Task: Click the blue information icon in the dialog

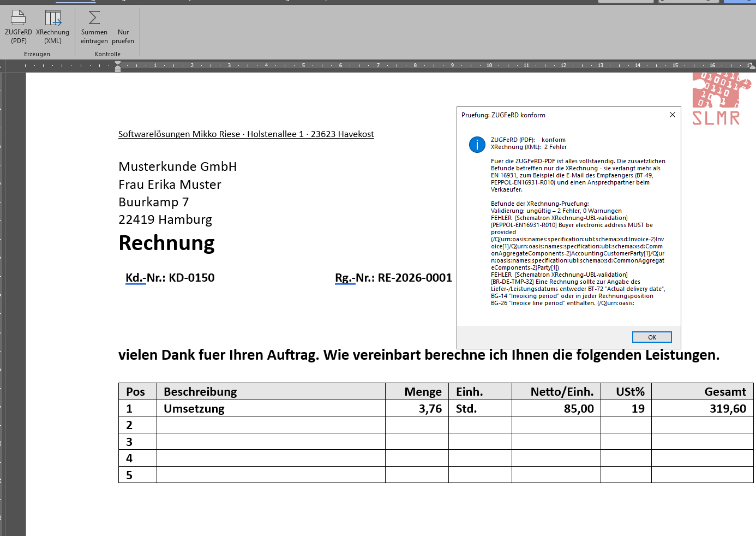Action: click(477, 145)
